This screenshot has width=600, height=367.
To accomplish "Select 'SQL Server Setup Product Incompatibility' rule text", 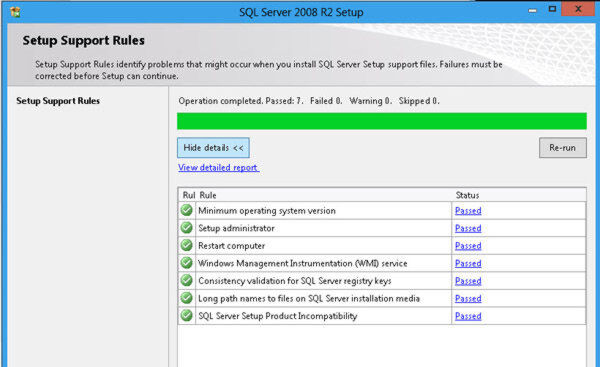I will [x=277, y=316].
